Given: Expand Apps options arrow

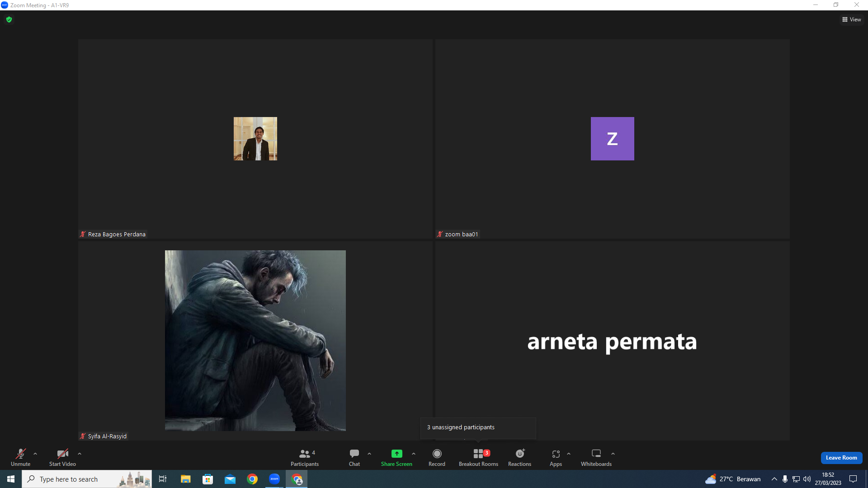Looking at the screenshot, I should (x=569, y=454).
